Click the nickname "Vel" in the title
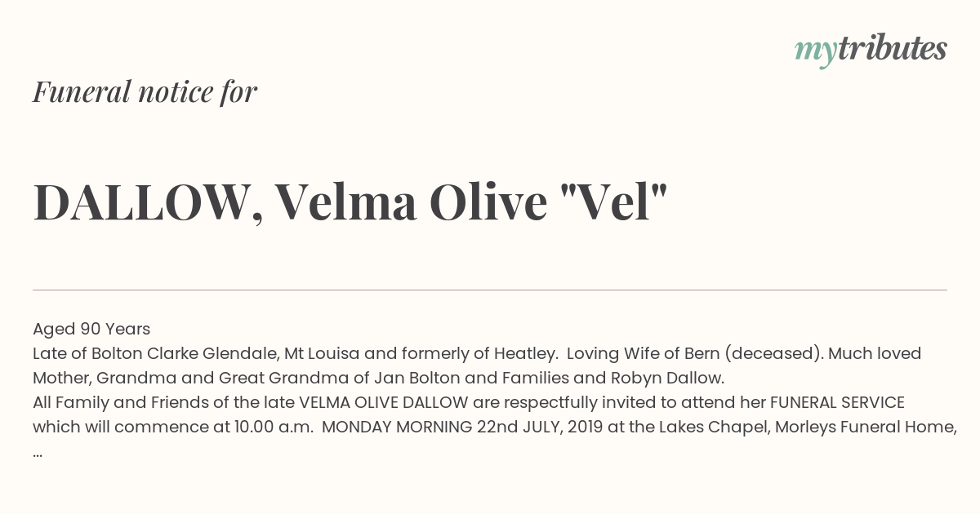This screenshot has height=514, width=980. [616, 201]
